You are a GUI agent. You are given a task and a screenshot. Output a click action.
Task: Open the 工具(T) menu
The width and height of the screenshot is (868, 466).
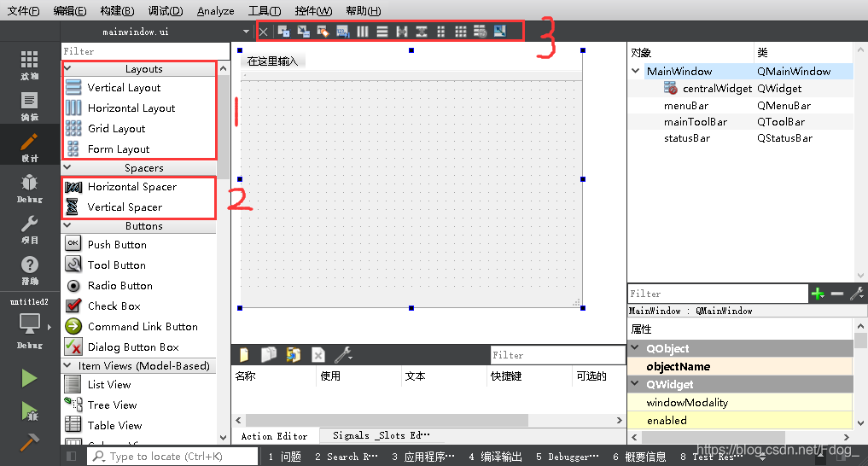pos(265,10)
